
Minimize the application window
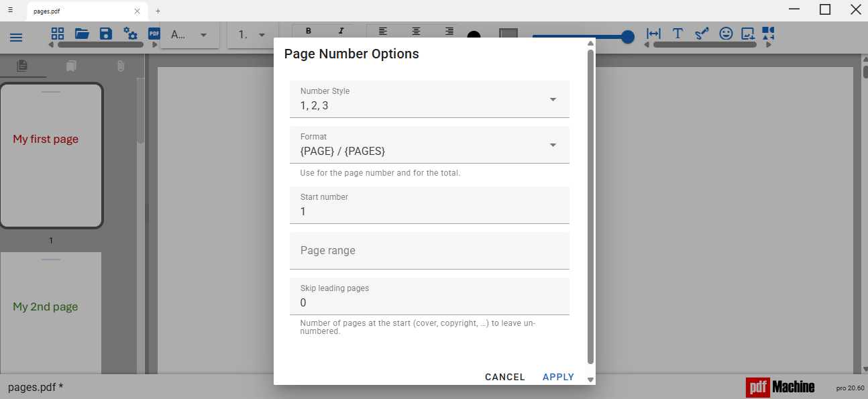[x=795, y=9]
